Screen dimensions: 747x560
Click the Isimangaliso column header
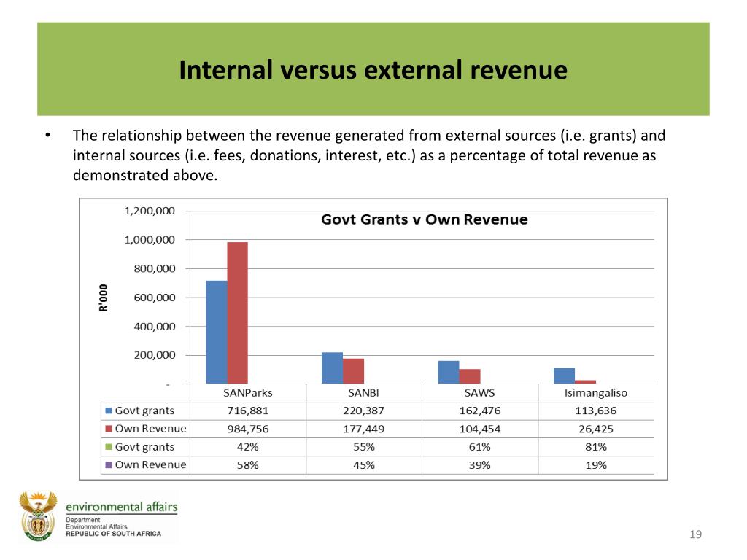(596, 393)
